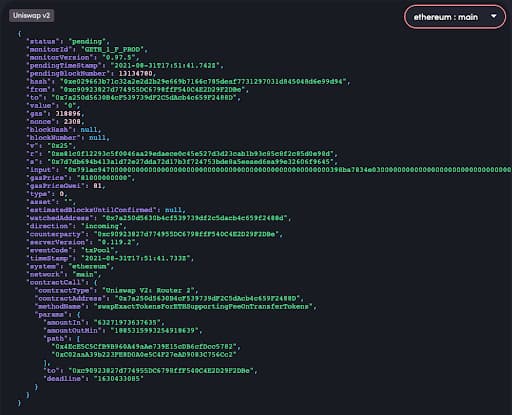512x415 pixels.
Task: Click the pendingTimeStamp value
Action: [x=165, y=65]
